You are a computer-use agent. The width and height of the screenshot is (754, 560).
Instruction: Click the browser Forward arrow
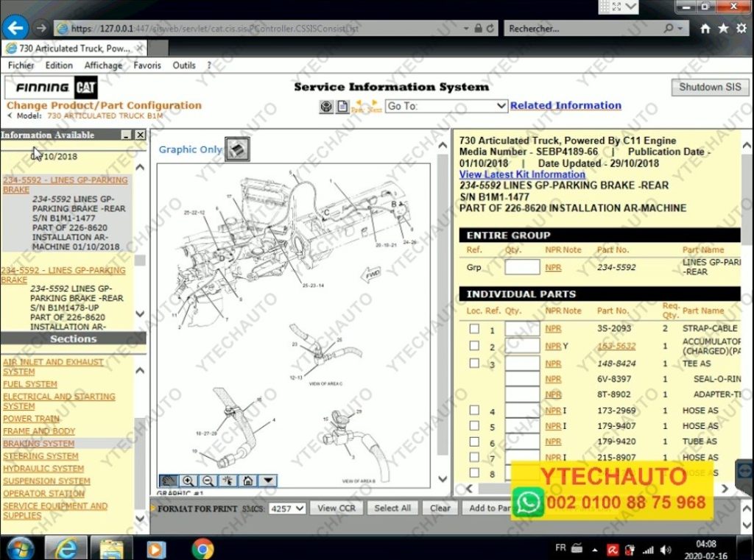point(41,28)
